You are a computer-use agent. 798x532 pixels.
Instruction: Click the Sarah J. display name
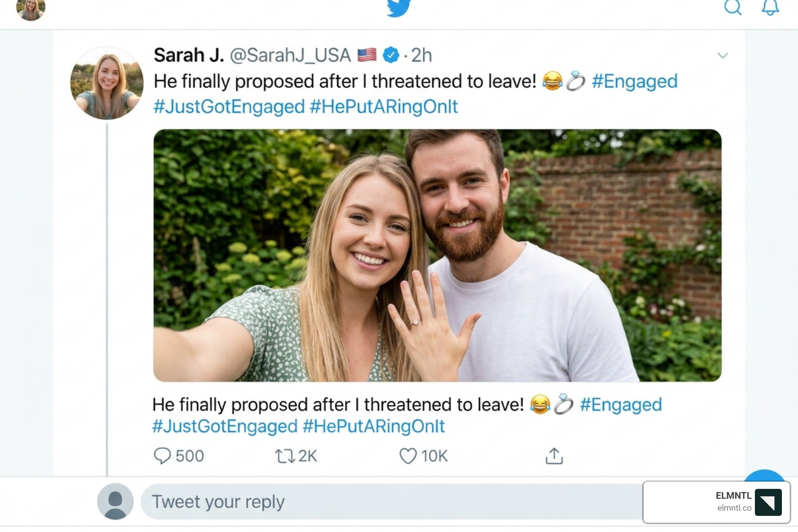coord(189,55)
